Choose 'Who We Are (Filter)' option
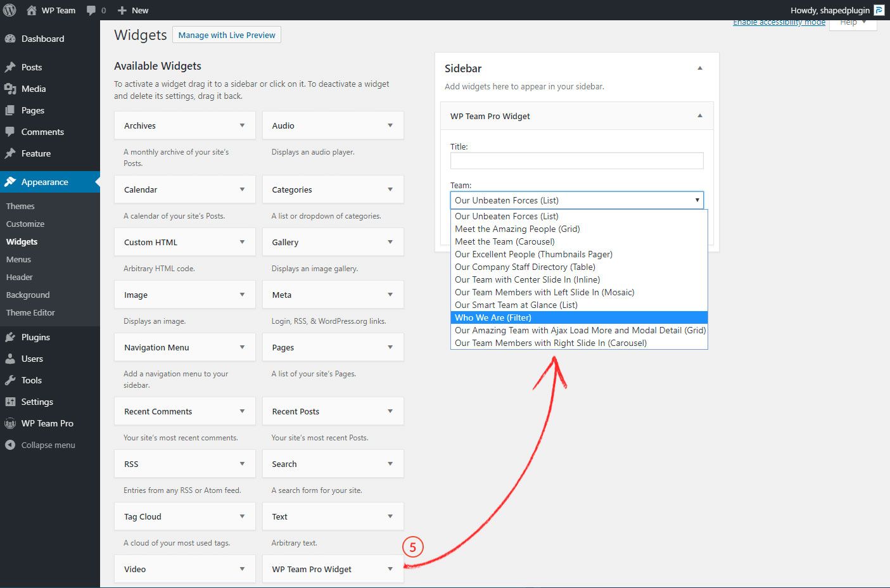890x588 pixels. (493, 317)
